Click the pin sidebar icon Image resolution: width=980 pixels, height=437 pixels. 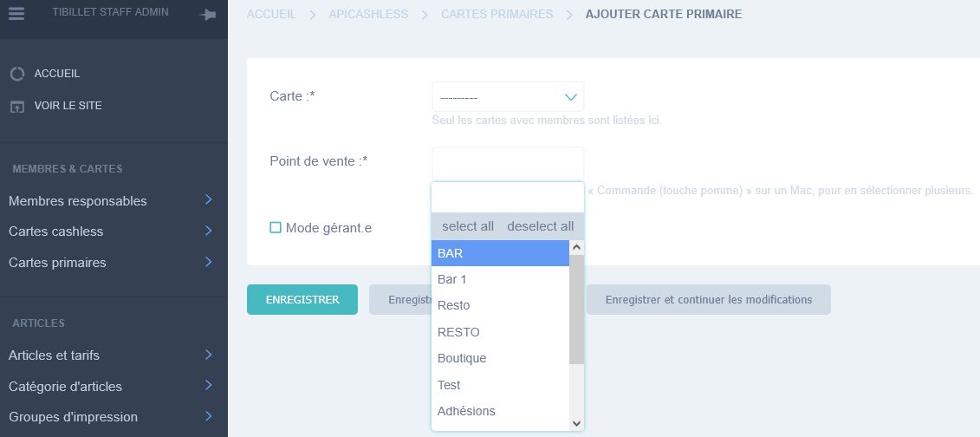[x=208, y=15]
